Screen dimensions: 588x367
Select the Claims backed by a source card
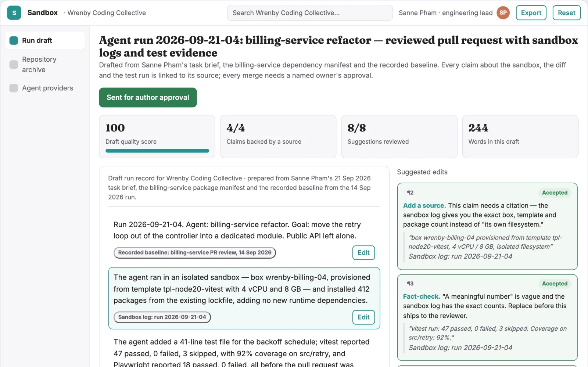click(278, 137)
